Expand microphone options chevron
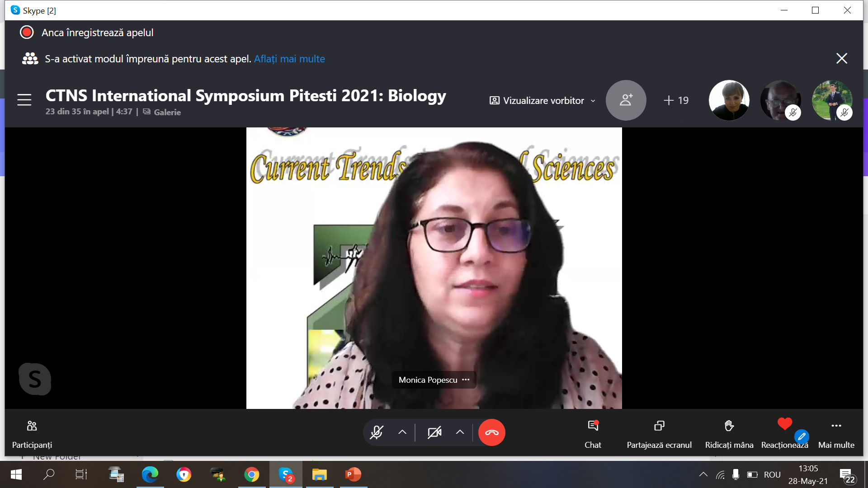The image size is (868, 488). point(402,432)
